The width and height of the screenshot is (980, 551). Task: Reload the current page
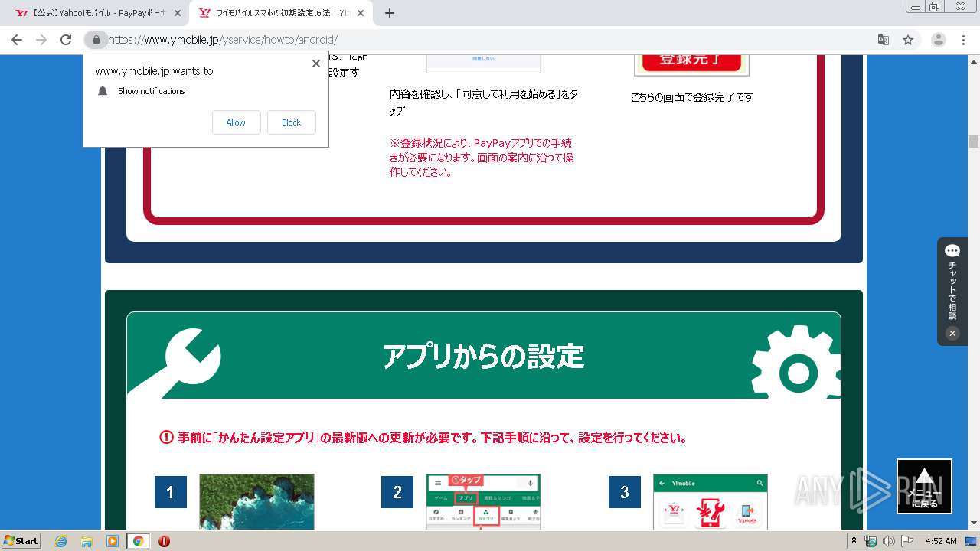66,40
